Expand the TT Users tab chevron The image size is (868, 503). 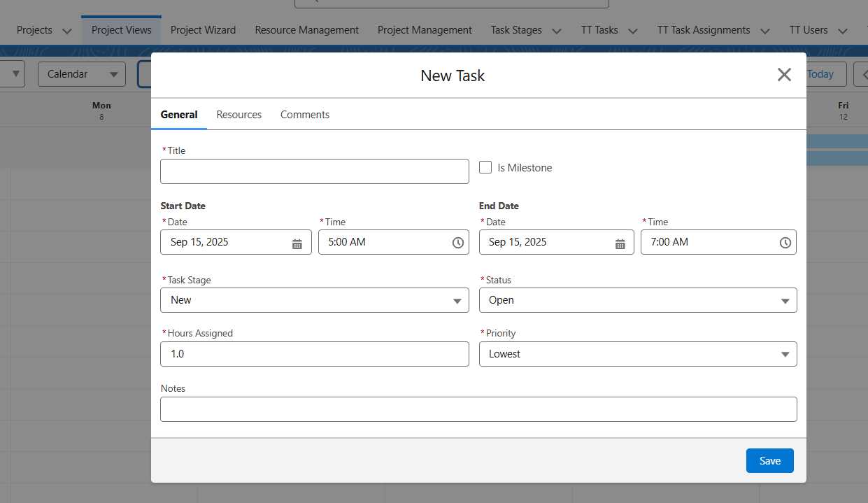tap(843, 31)
